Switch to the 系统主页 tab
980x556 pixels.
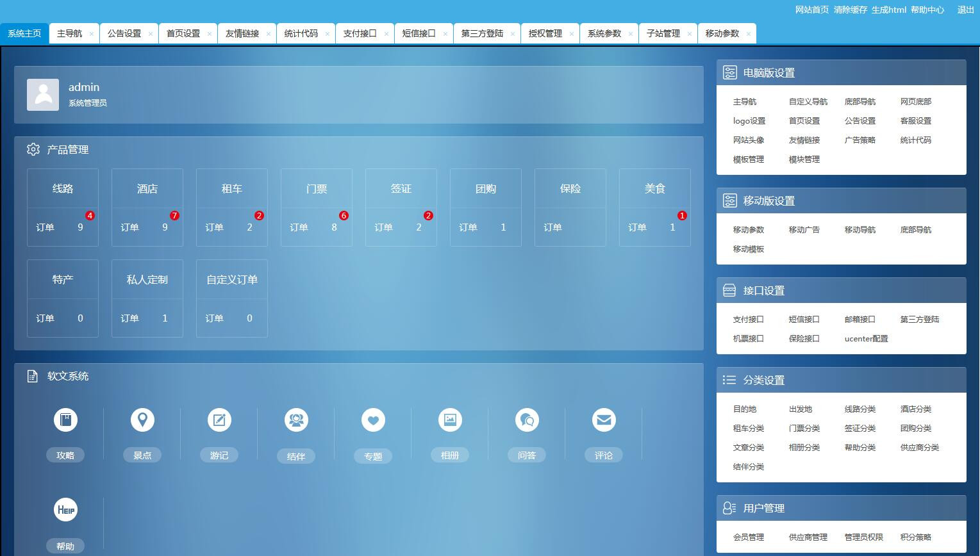[24, 33]
